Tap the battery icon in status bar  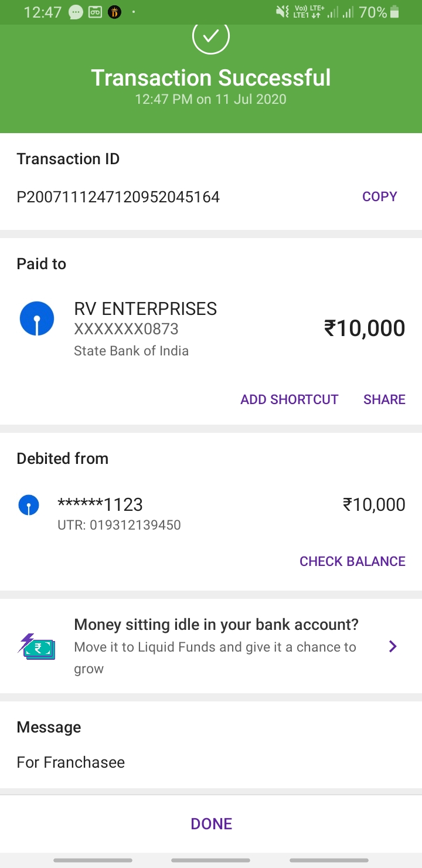[395, 12]
